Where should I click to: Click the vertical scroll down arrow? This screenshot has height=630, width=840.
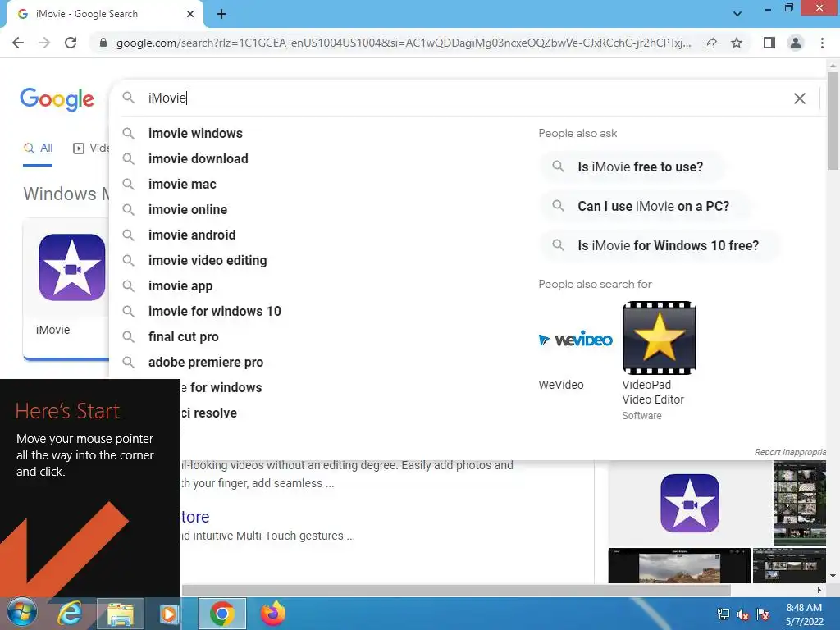[x=833, y=576]
